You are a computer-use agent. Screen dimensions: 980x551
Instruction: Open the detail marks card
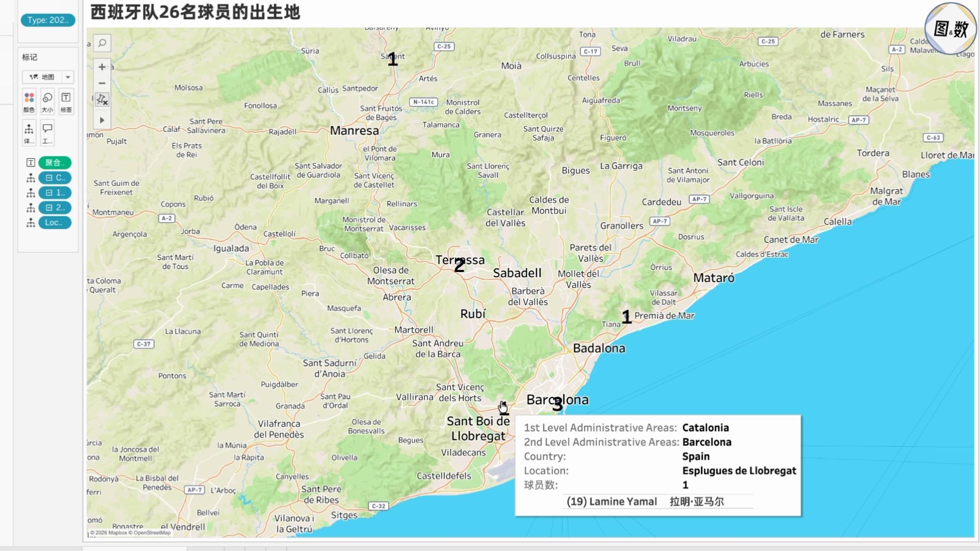click(29, 133)
